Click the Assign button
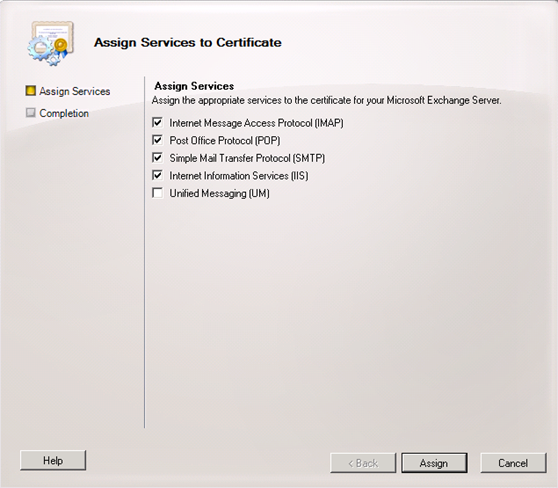Viewport: 558px width, 488px height. 434,463
